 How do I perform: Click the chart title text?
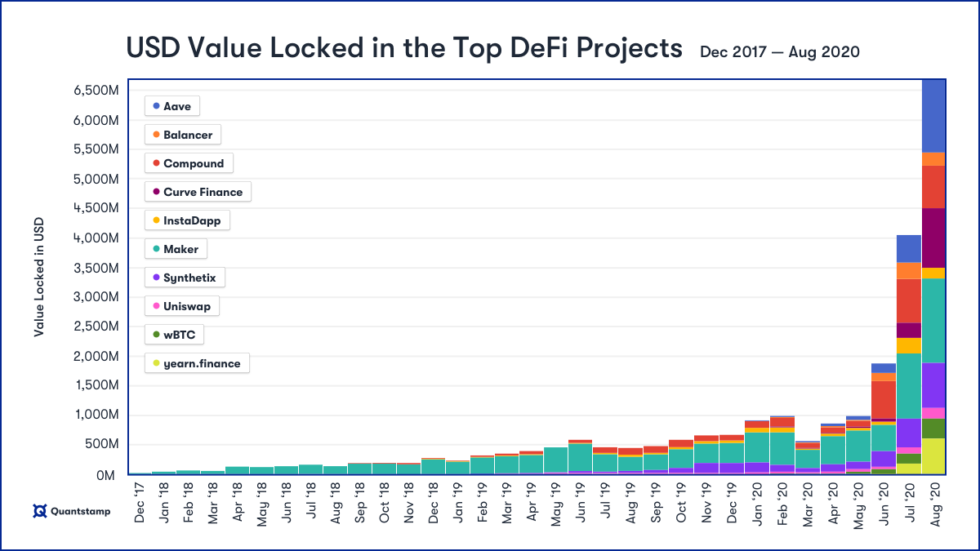404,49
